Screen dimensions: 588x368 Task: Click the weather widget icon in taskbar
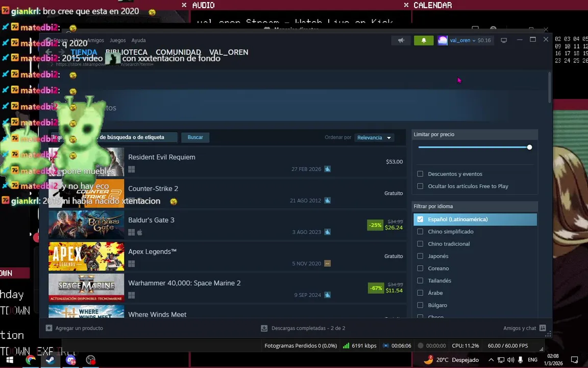428,360
